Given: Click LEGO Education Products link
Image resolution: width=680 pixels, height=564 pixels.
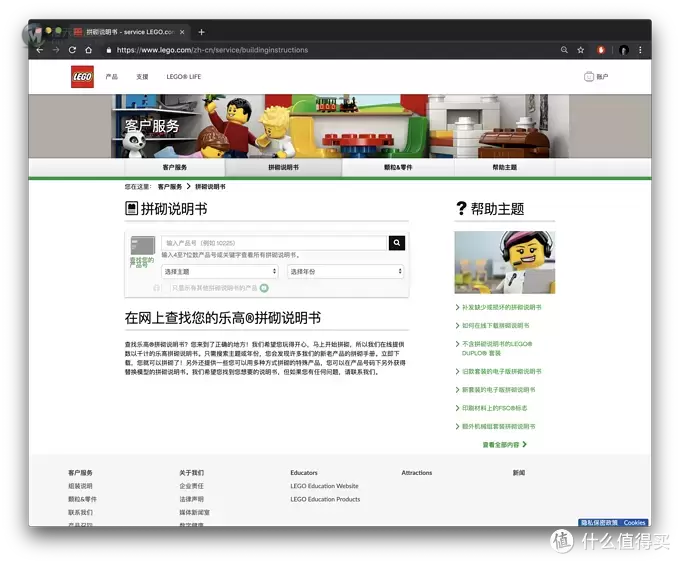Looking at the screenshot, I should point(325,499).
